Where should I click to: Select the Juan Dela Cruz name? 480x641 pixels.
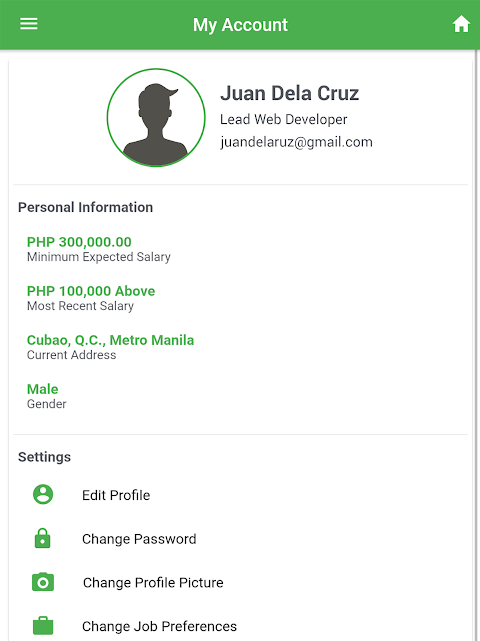pyautogui.click(x=289, y=93)
